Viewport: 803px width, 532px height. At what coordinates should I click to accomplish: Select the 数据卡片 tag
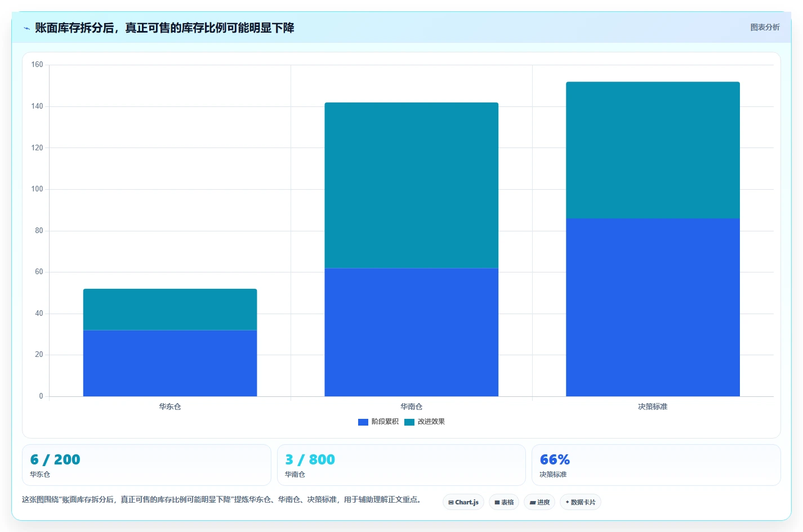[580, 502]
